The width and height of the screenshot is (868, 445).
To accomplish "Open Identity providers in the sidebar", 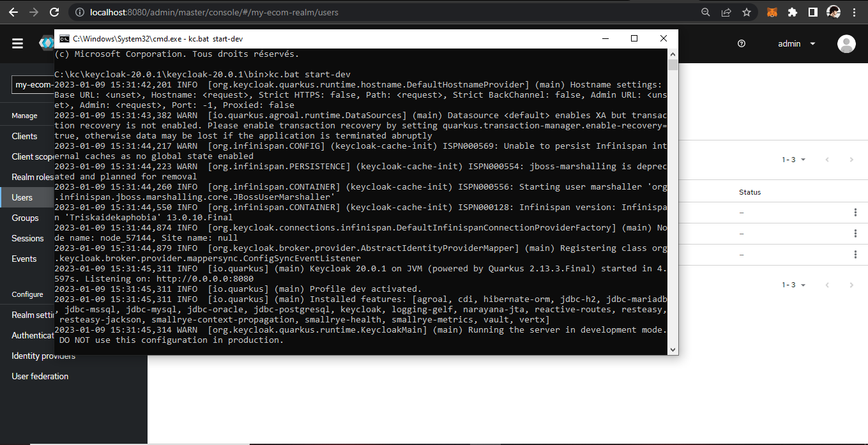I will pyautogui.click(x=43, y=356).
